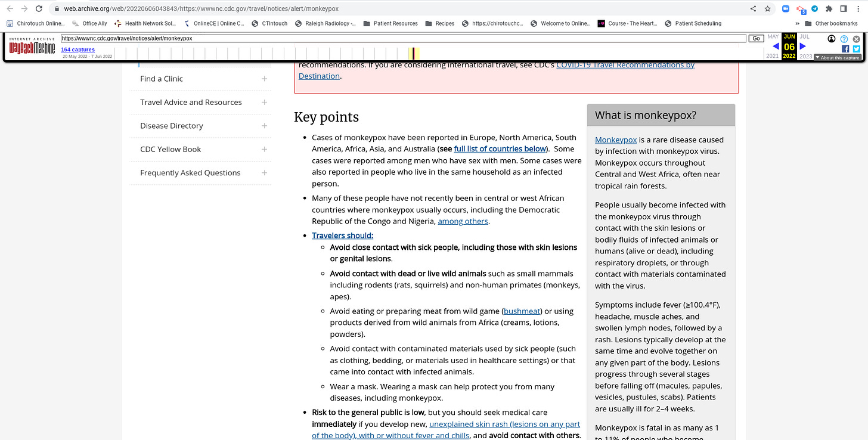The width and height of the screenshot is (868, 440).
Task: Click the Wayback help question mark icon
Action: coord(844,39)
